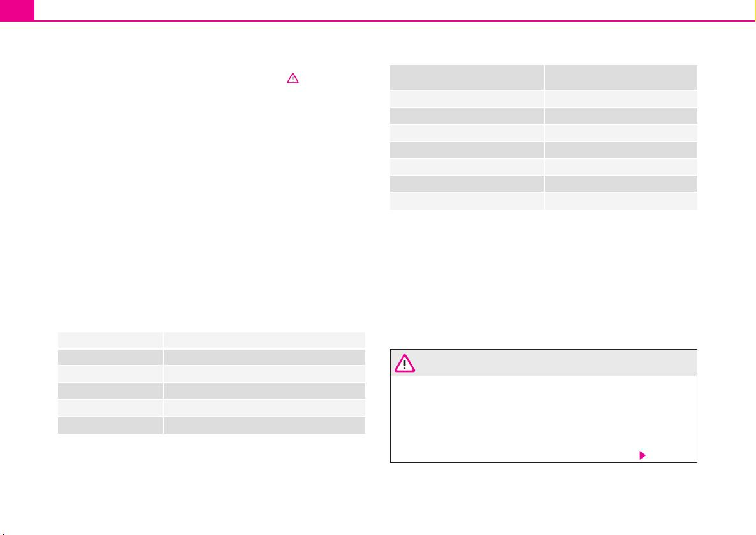Click the last row's first cell in the header table
The height and width of the screenshot is (535, 756).
467,201
